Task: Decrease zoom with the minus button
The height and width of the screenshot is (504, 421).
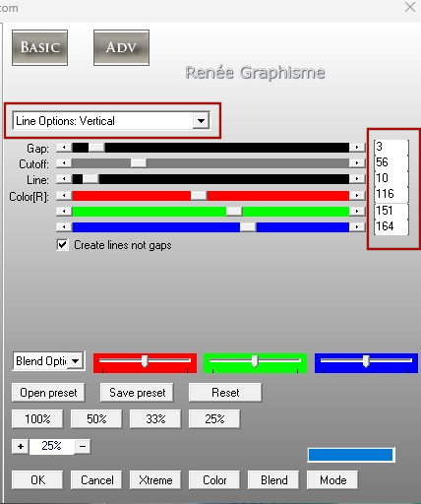Action: pyautogui.click(x=83, y=446)
